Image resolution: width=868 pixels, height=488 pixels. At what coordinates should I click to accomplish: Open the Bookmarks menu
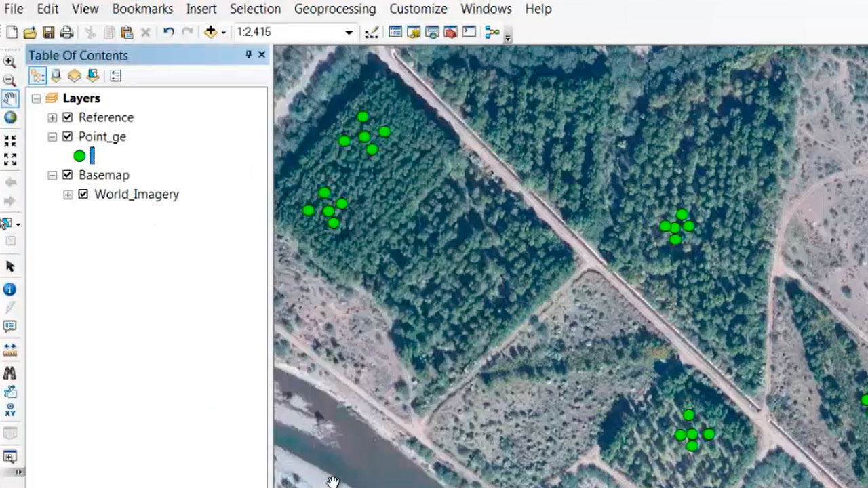point(142,9)
